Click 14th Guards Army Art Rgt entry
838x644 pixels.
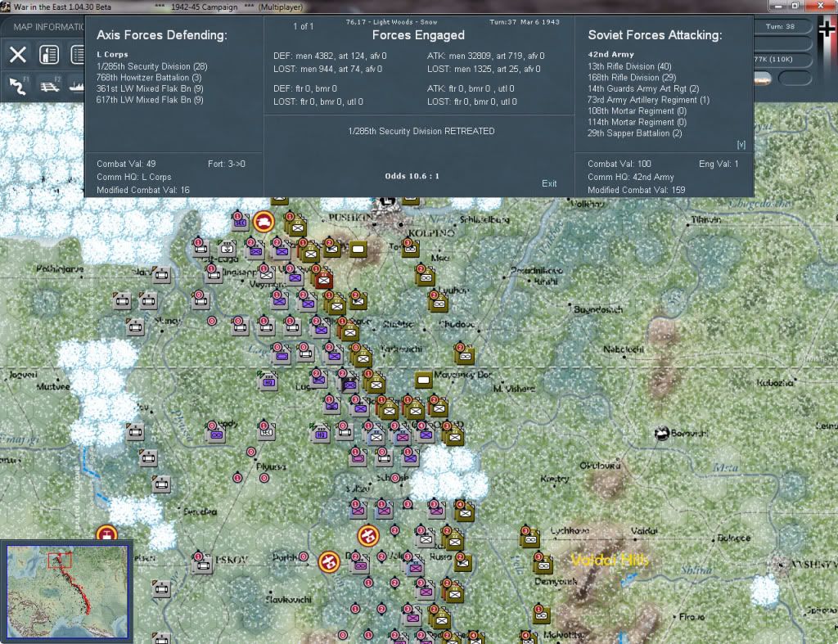643,88
